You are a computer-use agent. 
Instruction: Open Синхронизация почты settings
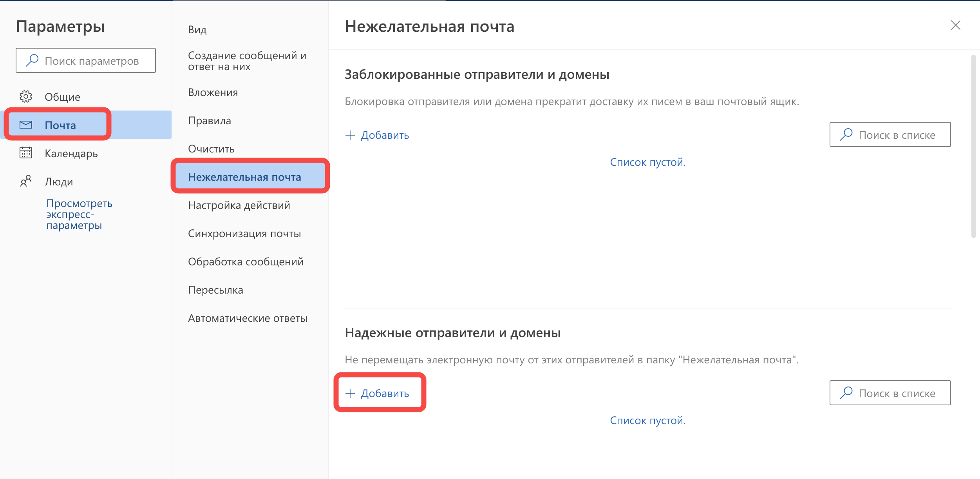pos(244,234)
